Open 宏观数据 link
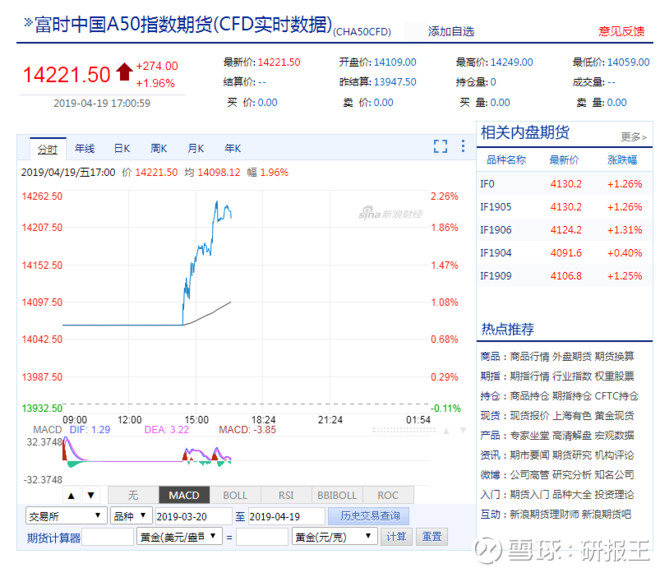660x568 pixels. point(614,435)
